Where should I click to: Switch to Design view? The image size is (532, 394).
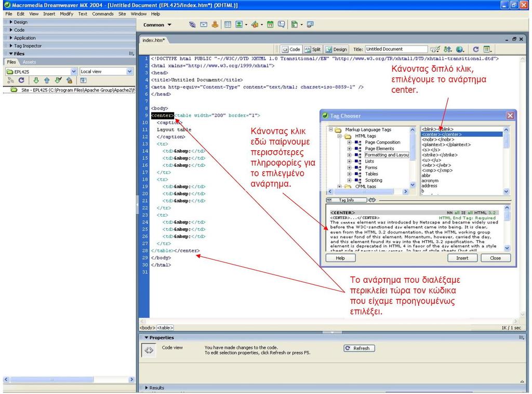(x=336, y=49)
